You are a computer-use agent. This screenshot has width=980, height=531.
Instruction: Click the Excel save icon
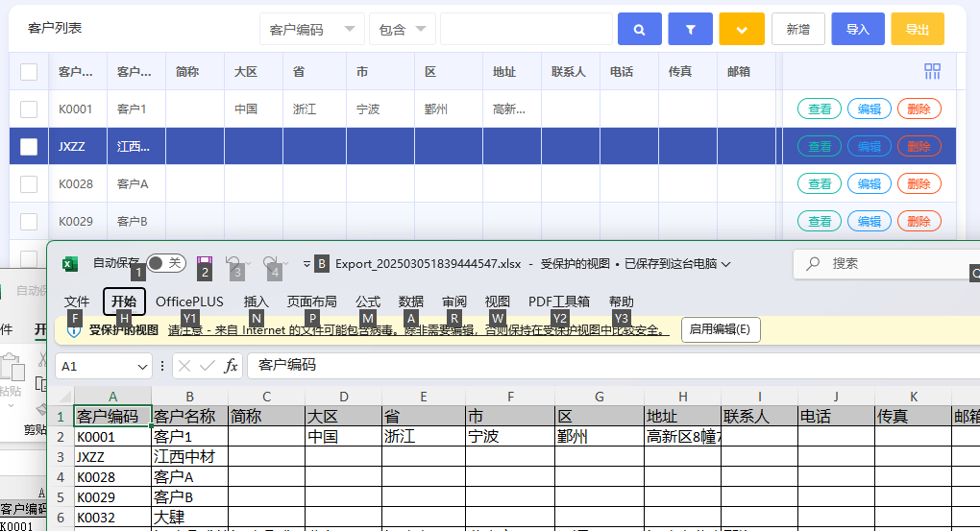(x=205, y=262)
